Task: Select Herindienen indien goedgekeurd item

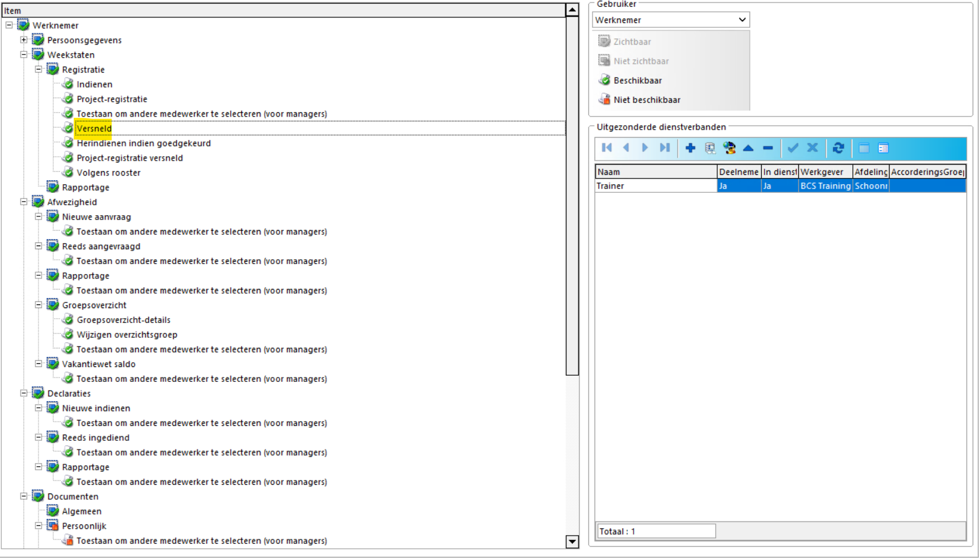Action: (x=144, y=143)
